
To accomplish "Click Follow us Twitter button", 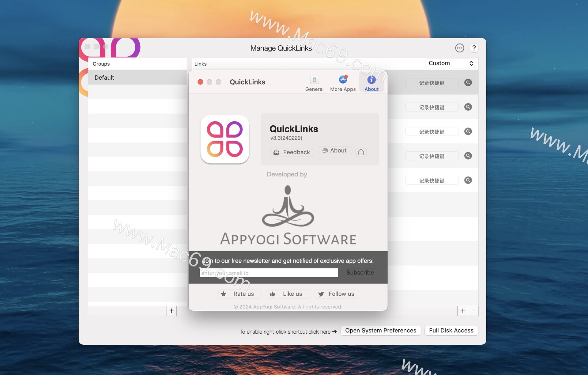I will 337,294.
